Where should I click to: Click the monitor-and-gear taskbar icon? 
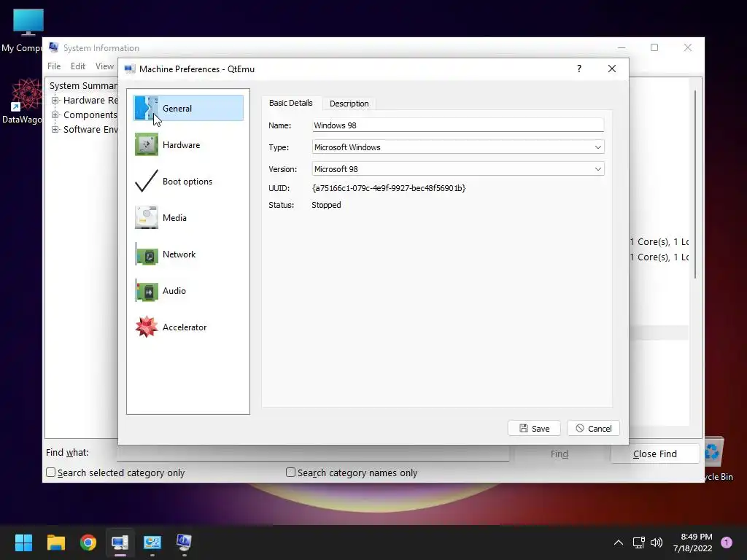point(152,542)
